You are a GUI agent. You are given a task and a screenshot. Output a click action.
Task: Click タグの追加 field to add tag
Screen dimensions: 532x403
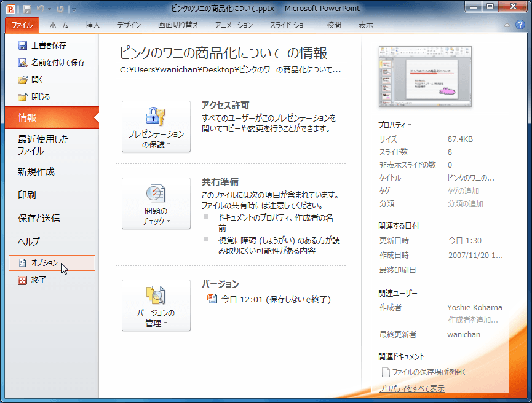pos(463,191)
